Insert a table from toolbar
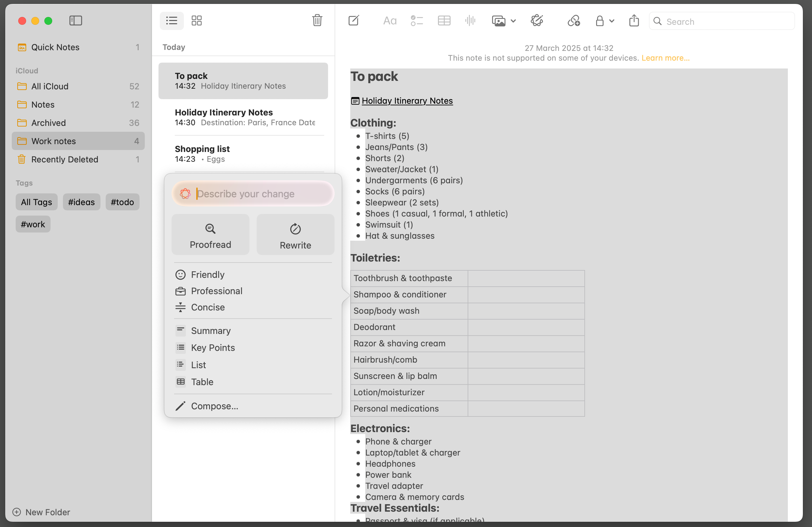 [444, 21]
